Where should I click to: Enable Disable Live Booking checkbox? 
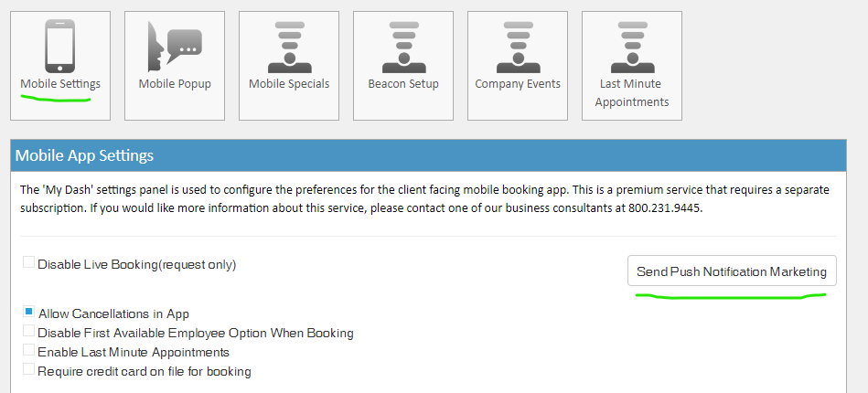pyautogui.click(x=28, y=262)
